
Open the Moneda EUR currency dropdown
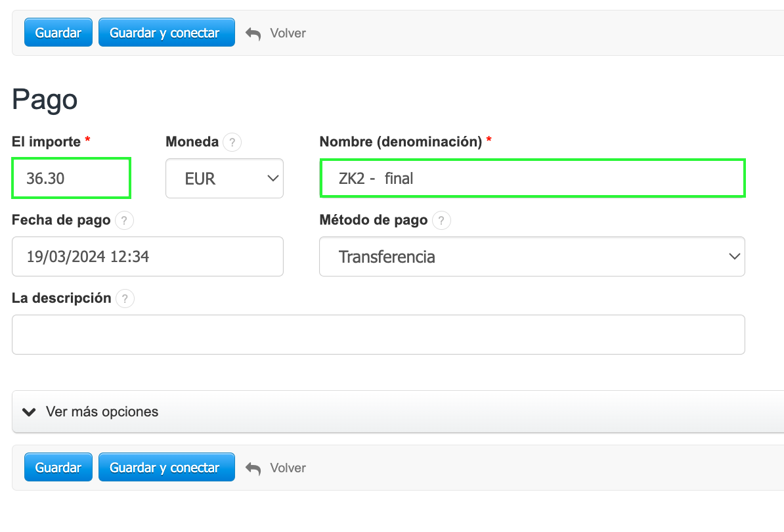click(225, 178)
